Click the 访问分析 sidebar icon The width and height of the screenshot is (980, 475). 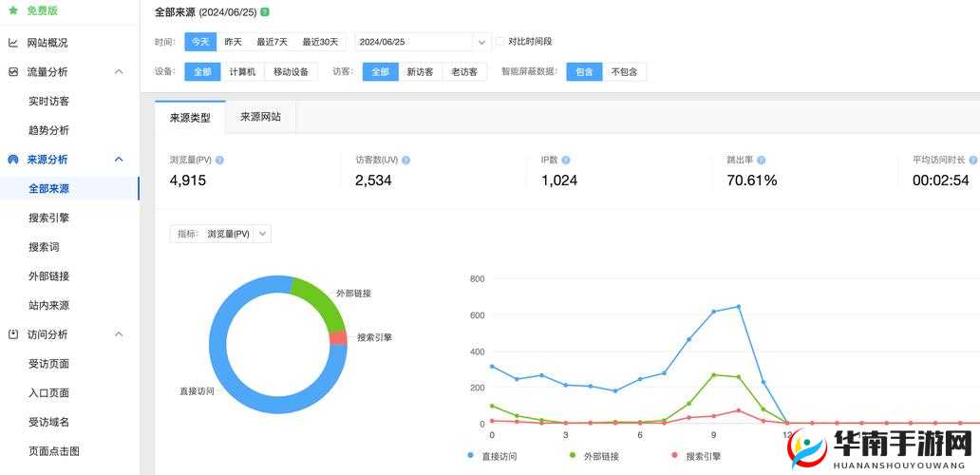coord(13,334)
